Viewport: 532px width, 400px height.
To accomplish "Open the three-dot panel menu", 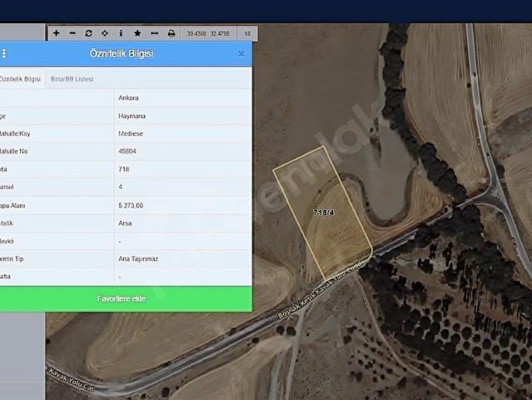I will pos(4,53).
